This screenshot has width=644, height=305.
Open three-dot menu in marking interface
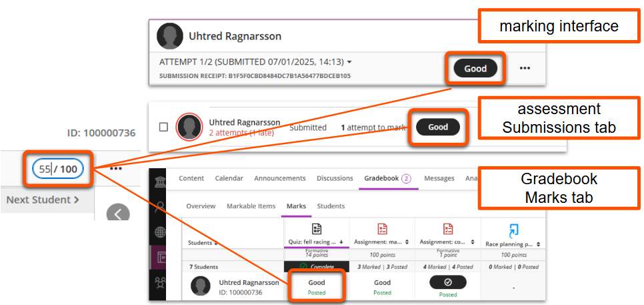[x=525, y=68]
